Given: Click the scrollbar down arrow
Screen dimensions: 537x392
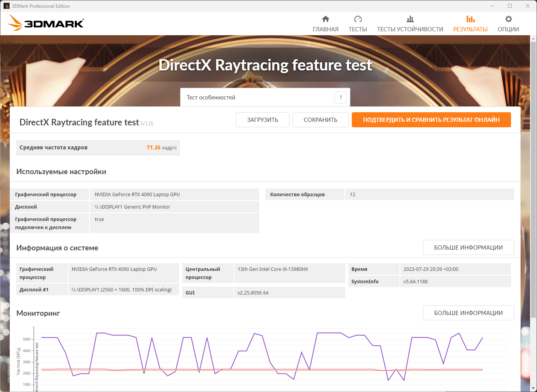Looking at the screenshot, I should pyautogui.click(x=533, y=388).
